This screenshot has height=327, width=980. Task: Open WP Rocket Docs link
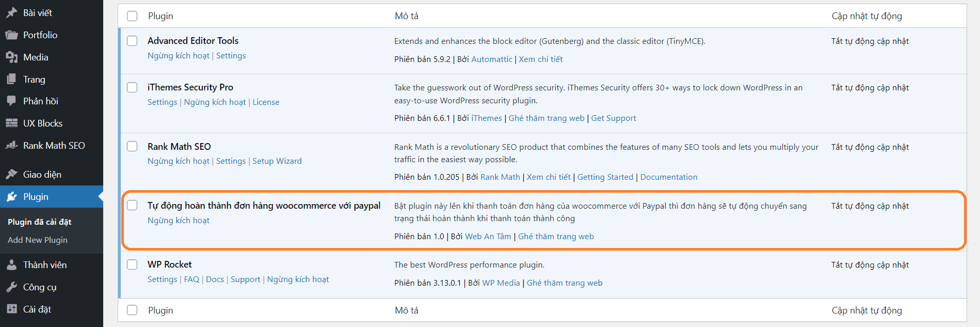tap(215, 279)
